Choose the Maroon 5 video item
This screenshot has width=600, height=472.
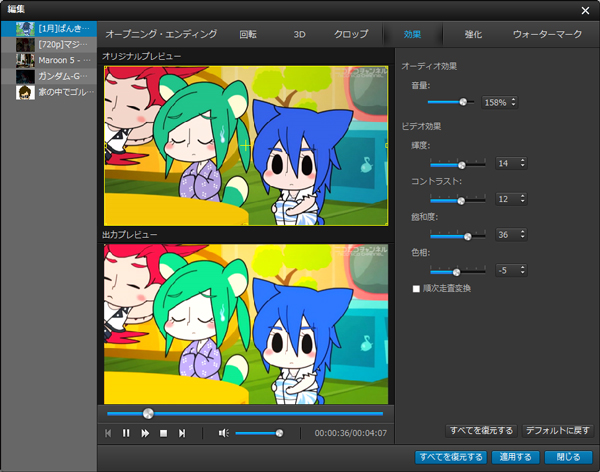tap(49, 60)
